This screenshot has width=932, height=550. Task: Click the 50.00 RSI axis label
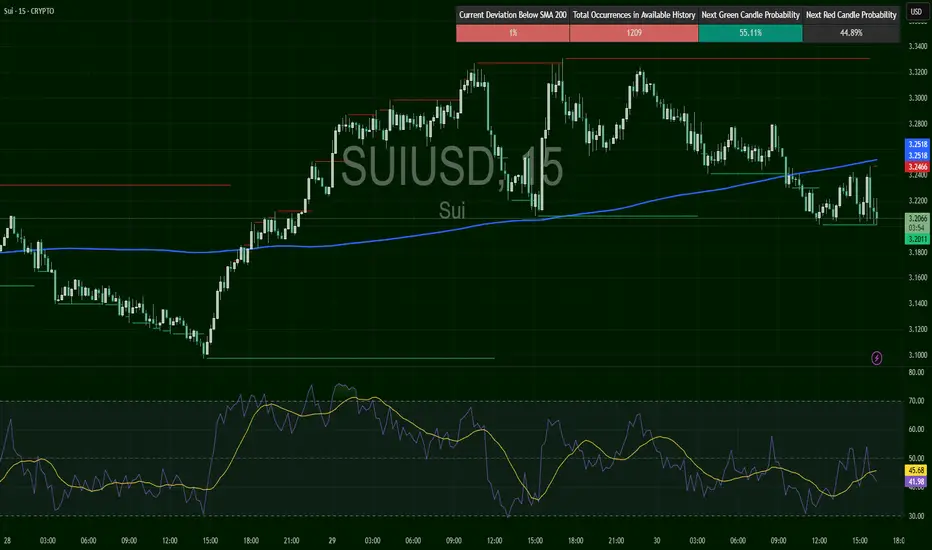pos(917,458)
